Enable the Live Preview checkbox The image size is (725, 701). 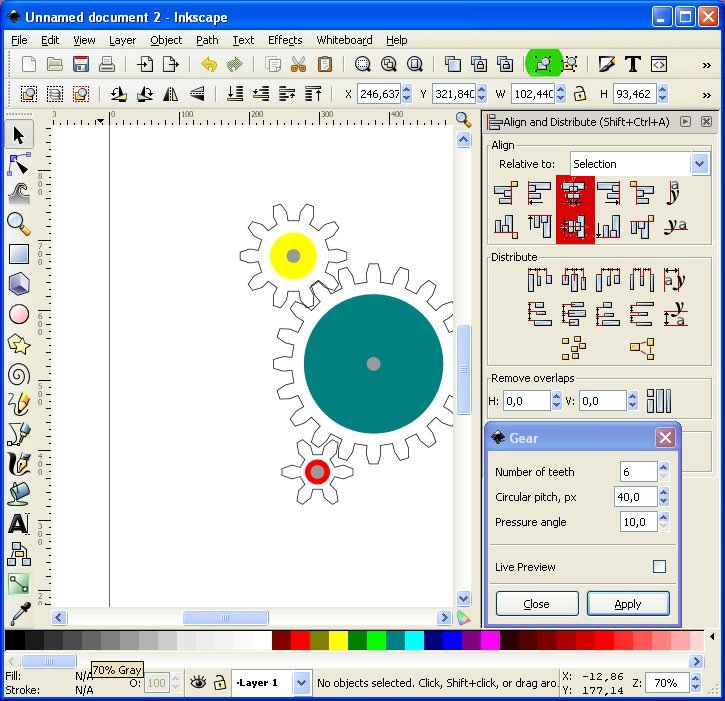tap(659, 567)
